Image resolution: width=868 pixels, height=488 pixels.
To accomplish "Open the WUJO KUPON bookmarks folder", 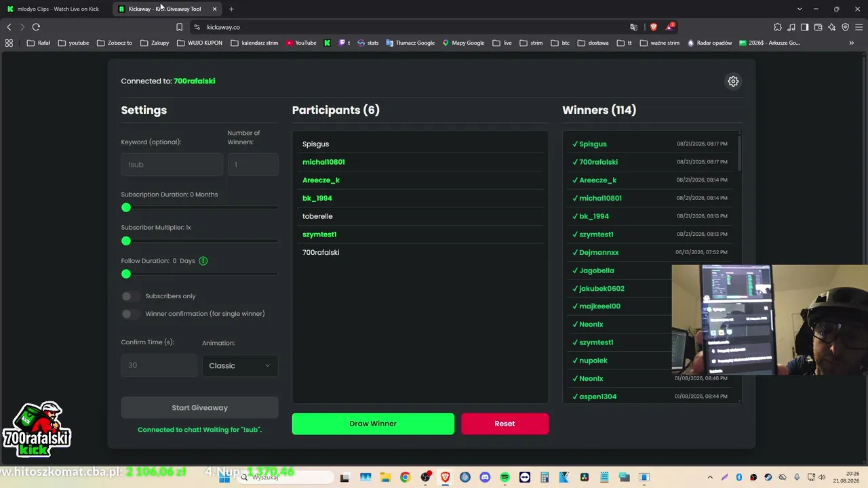I will (x=199, y=43).
